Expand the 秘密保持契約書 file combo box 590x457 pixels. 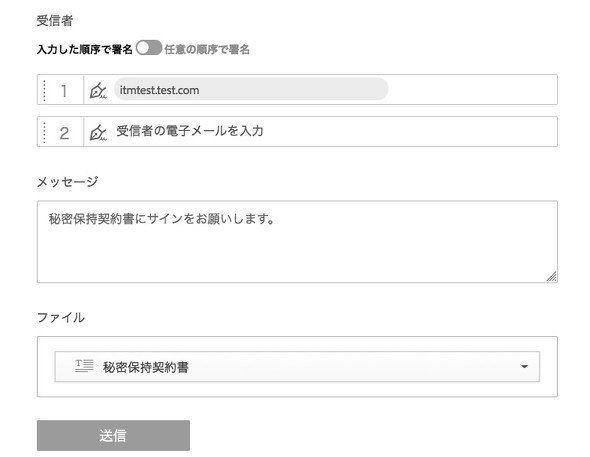coord(297,366)
